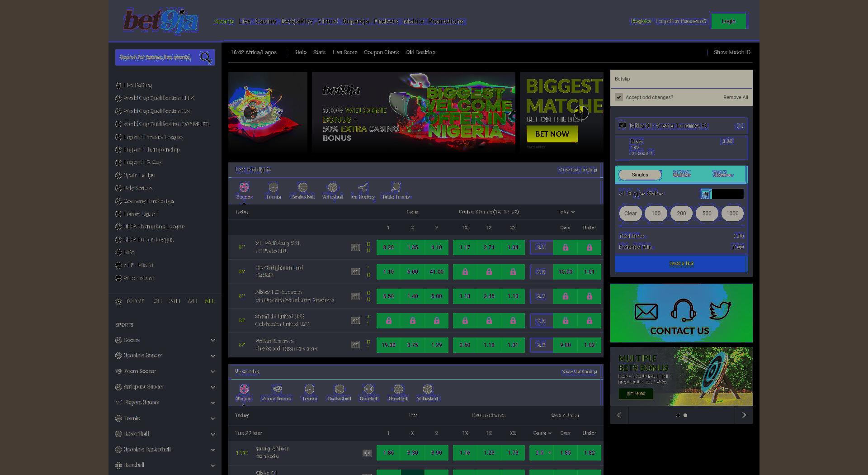868x475 pixels.
Task: Click the green Login button
Action: coord(728,21)
